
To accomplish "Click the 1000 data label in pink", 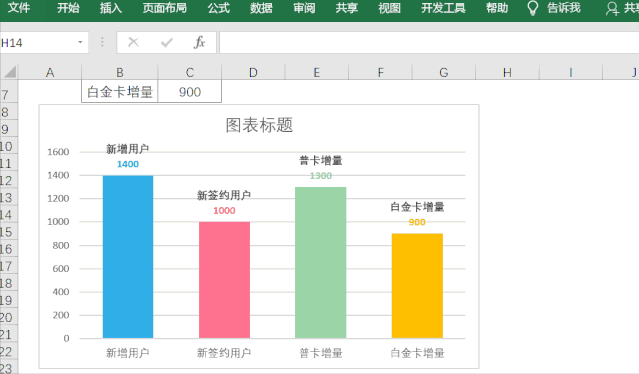I will (x=224, y=211).
